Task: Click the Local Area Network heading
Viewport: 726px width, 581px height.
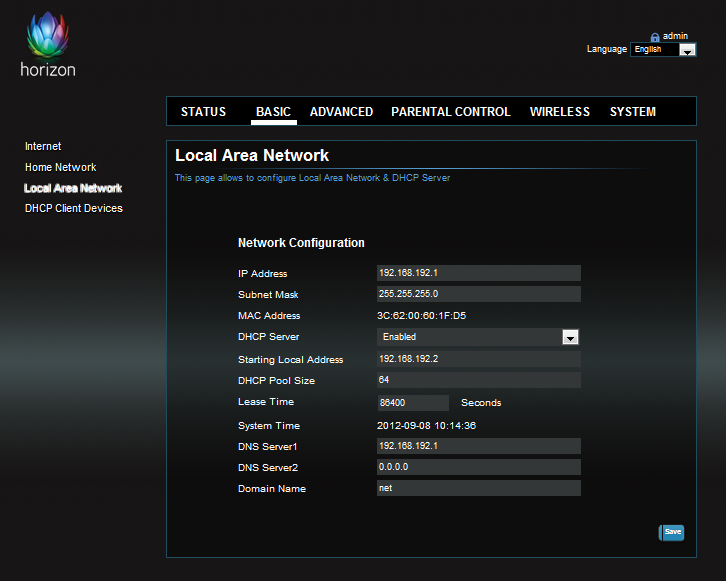Action: [252, 156]
